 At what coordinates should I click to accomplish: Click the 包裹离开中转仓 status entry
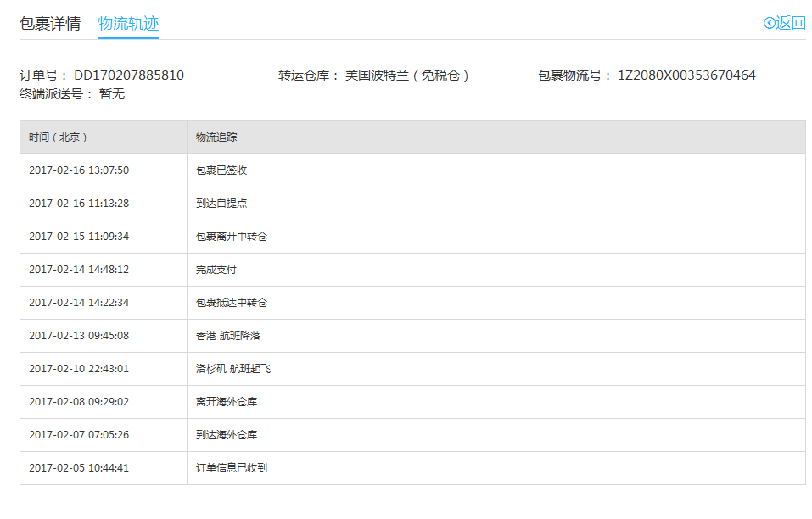point(232,237)
